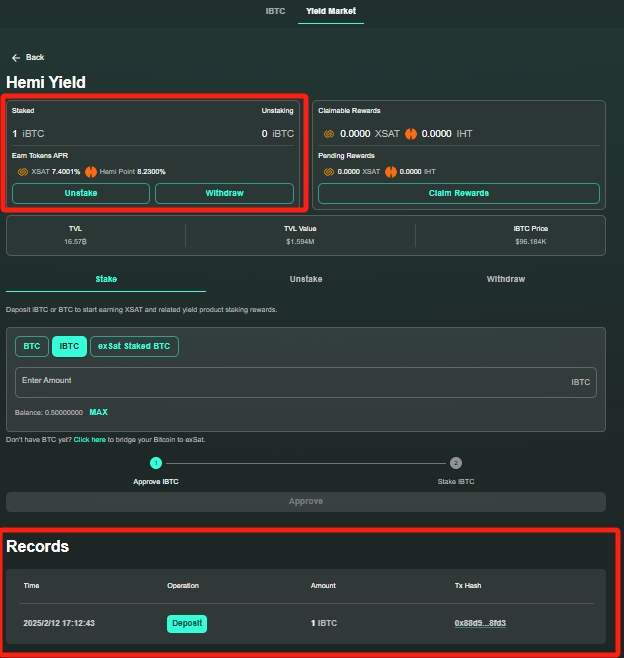Click step 1 Approve iBTC circle
624x658 pixels.
tap(156, 463)
